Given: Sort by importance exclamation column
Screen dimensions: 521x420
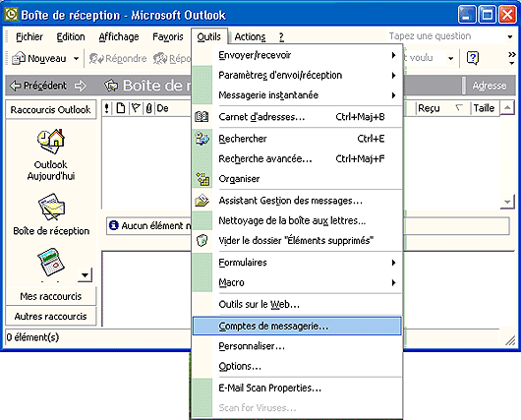Looking at the screenshot, I should [107, 108].
